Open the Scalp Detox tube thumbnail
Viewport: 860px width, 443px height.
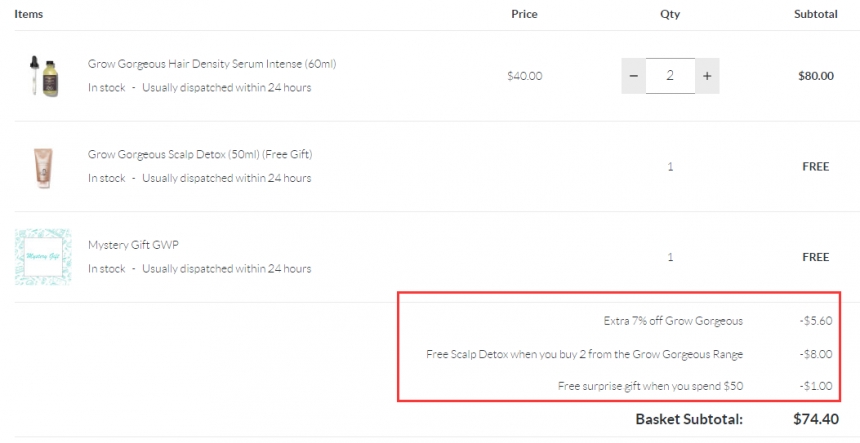point(42,167)
